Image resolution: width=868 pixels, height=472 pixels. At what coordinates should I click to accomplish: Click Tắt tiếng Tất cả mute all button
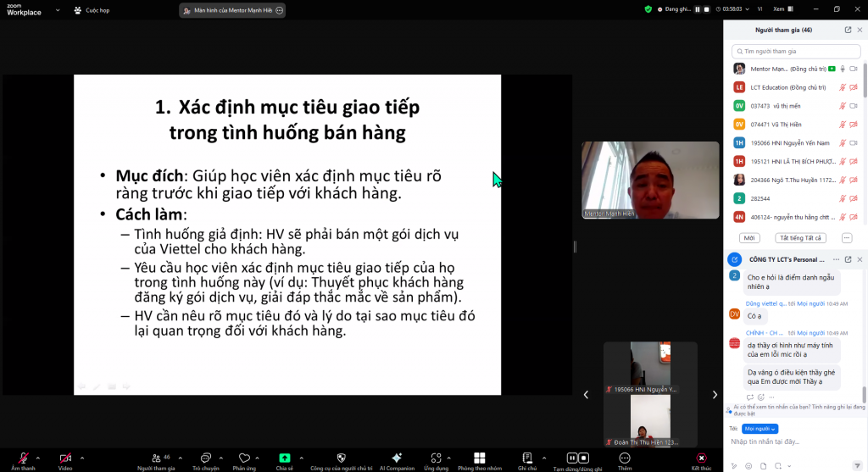point(800,238)
